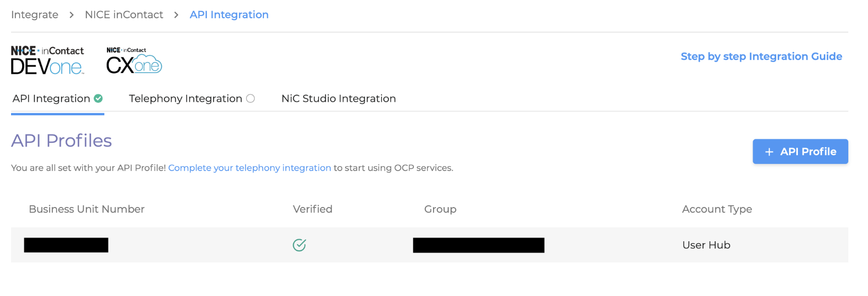Click the verified checkmark in the profile row
The height and width of the screenshot is (296, 868).
click(x=299, y=245)
